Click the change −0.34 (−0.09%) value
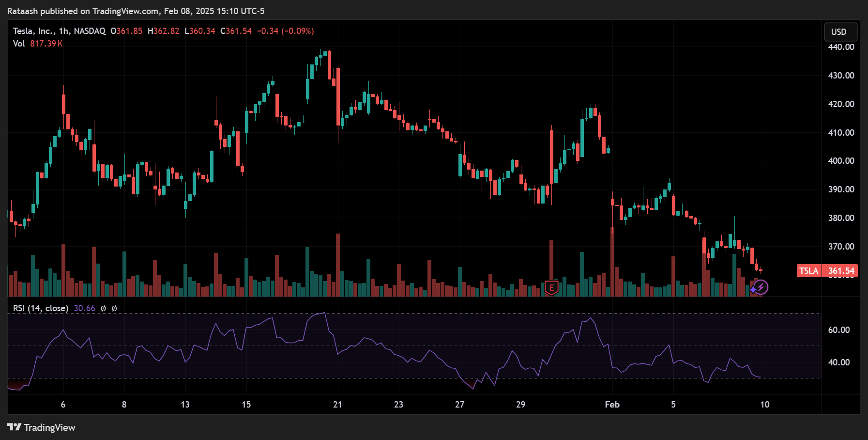Image resolution: width=868 pixels, height=440 pixels. [286, 31]
